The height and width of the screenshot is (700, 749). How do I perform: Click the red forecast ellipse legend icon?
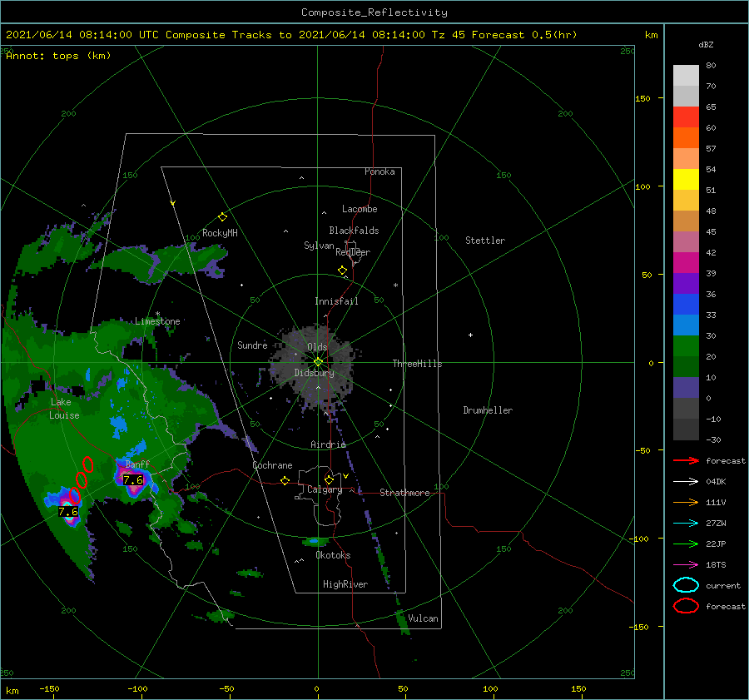[686, 606]
